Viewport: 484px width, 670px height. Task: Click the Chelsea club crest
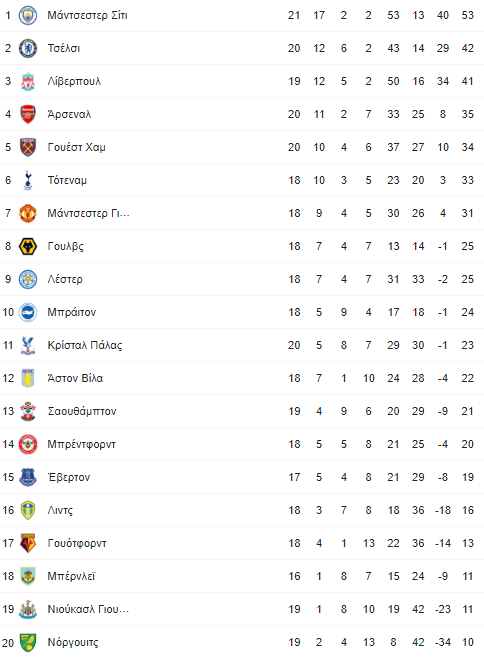tap(28, 48)
